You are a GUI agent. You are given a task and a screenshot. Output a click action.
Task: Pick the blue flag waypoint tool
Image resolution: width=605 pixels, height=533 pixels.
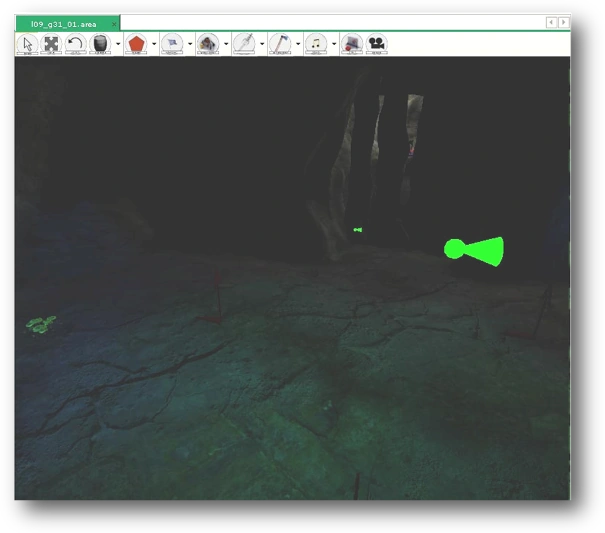pos(172,44)
